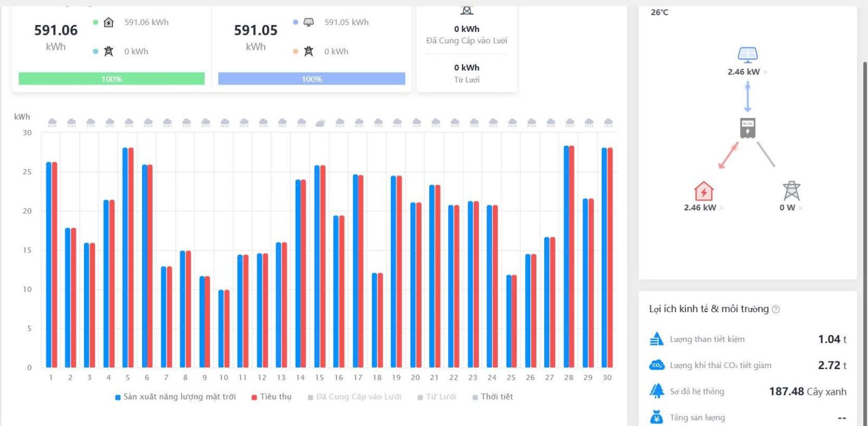Toggle the Từ Lưới legend series
The width and height of the screenshot is (868, 426).
tap(437, 397)
